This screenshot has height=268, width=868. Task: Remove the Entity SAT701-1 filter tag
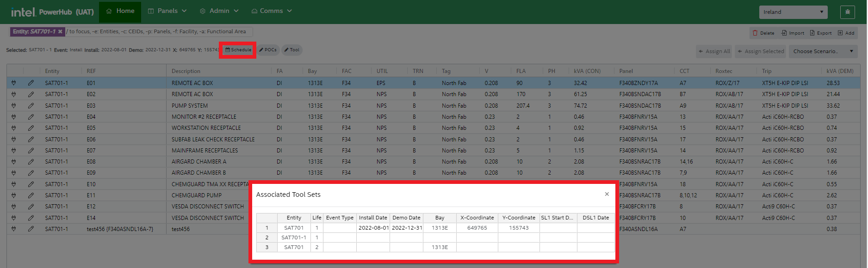coord(60,32)
